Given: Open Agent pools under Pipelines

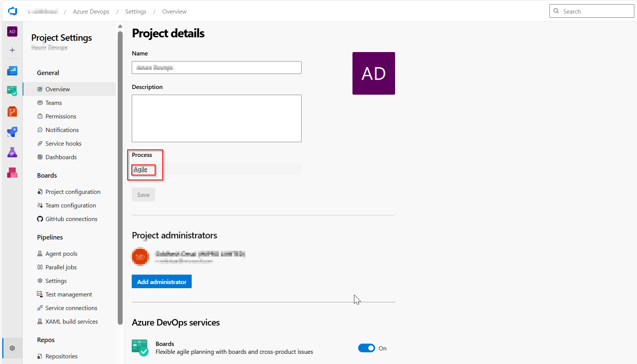Looking at the screenshot, I should point(61,254).
